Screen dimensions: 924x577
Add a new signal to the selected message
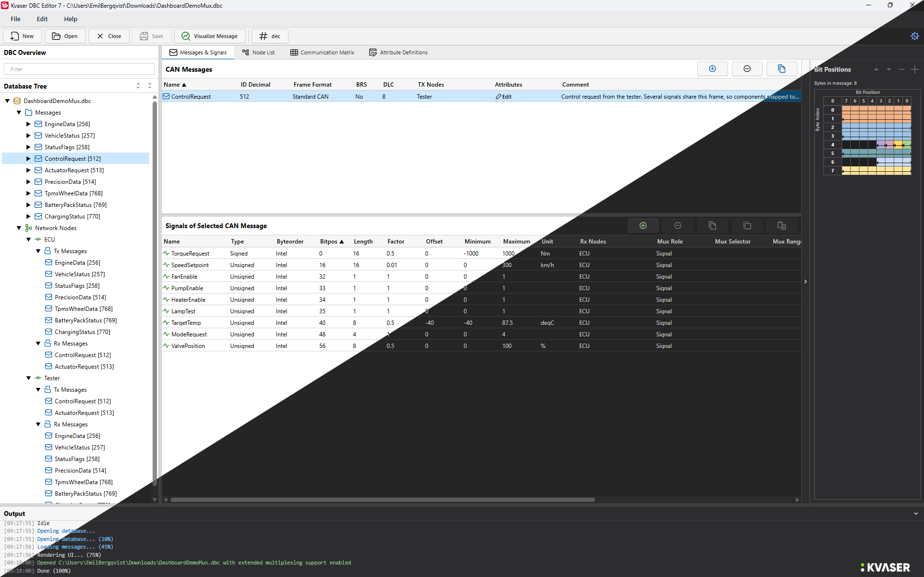(x=643, y=226)
